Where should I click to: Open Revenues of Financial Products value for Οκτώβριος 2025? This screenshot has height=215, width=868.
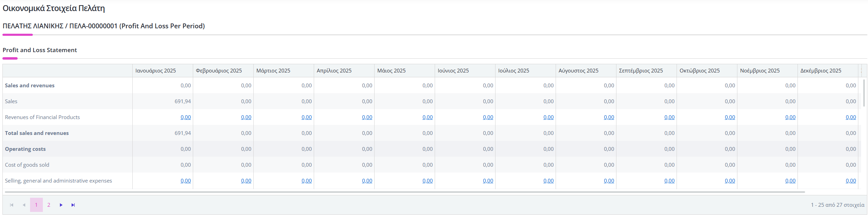[730, 117]
